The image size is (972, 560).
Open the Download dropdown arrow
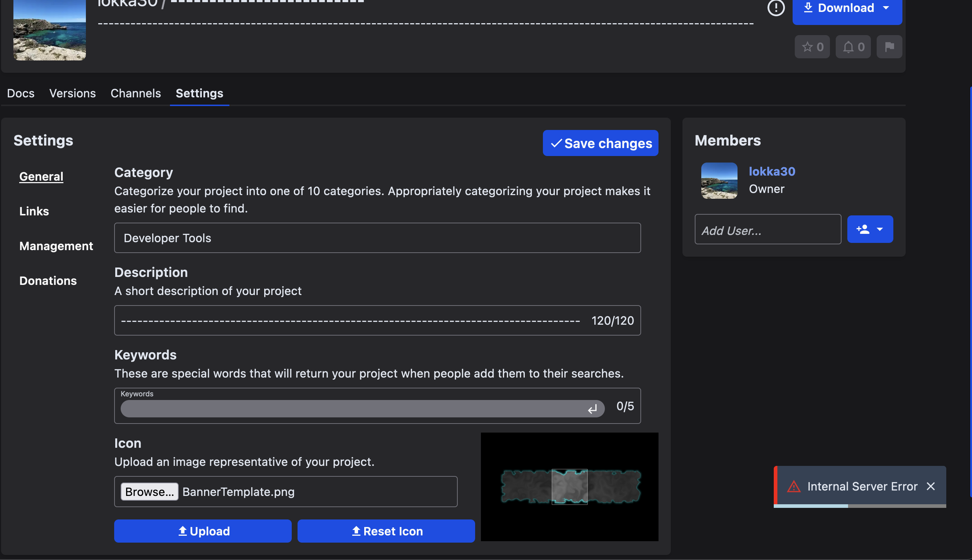tap(886, 8)
